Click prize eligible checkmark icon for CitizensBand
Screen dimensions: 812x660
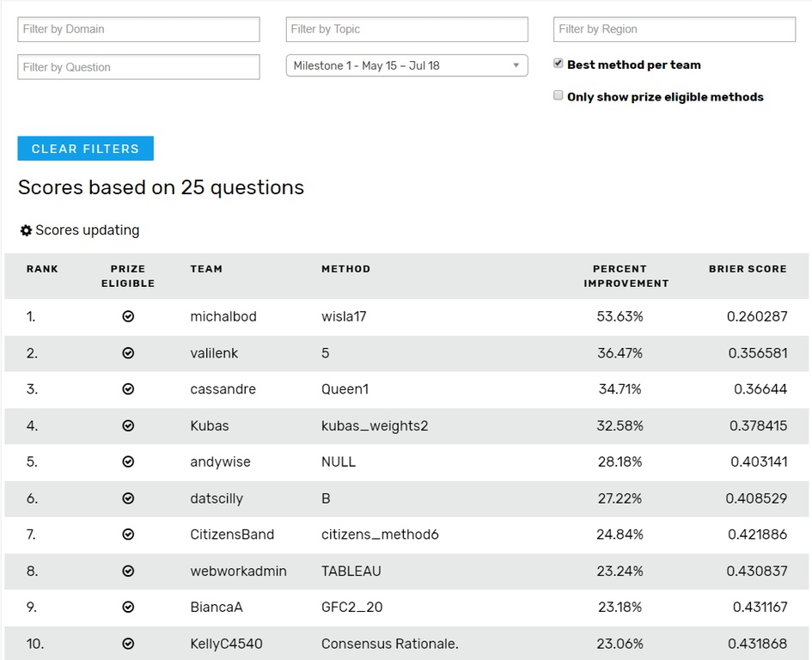pos(128,535)
